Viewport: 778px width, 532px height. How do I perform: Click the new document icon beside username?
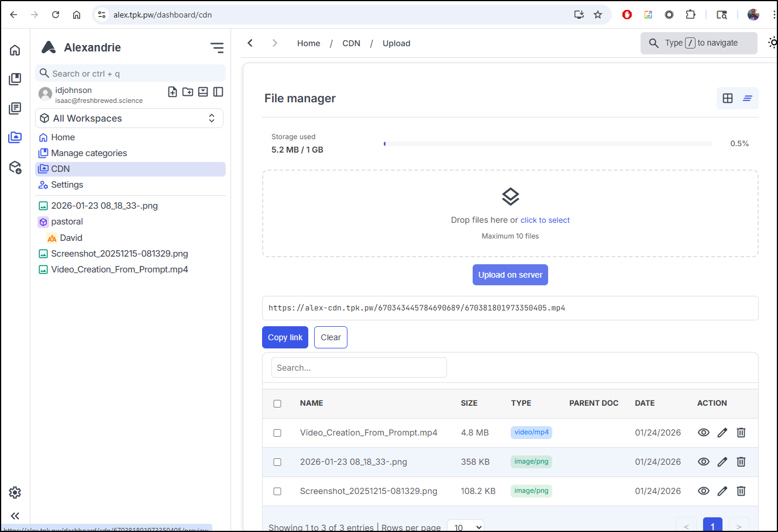173,92
